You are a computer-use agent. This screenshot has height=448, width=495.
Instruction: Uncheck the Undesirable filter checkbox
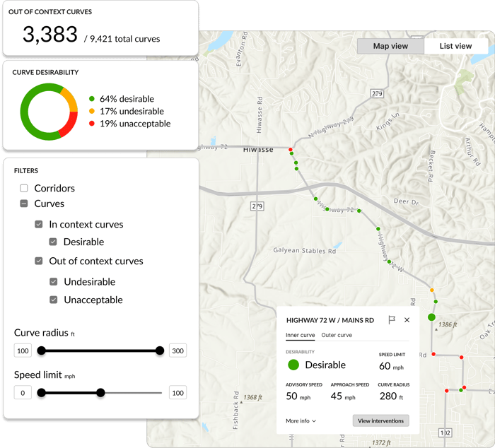tap(54, 281)
